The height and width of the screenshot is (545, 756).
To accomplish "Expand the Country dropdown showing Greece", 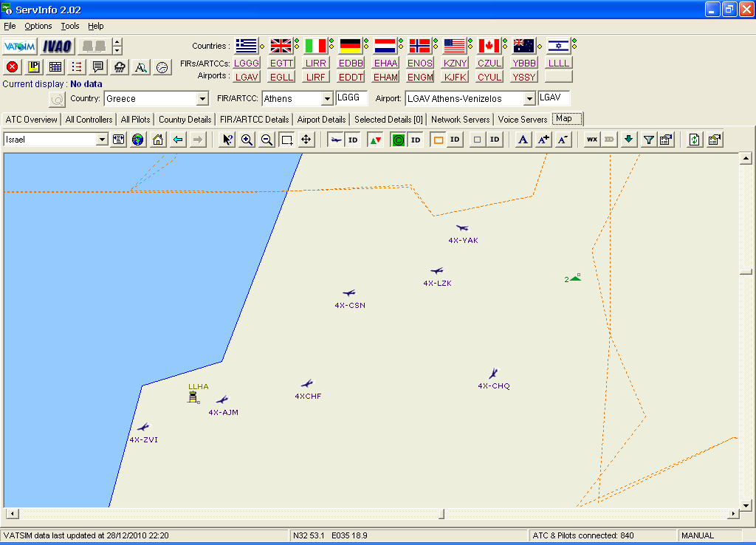I will point(202,99).
